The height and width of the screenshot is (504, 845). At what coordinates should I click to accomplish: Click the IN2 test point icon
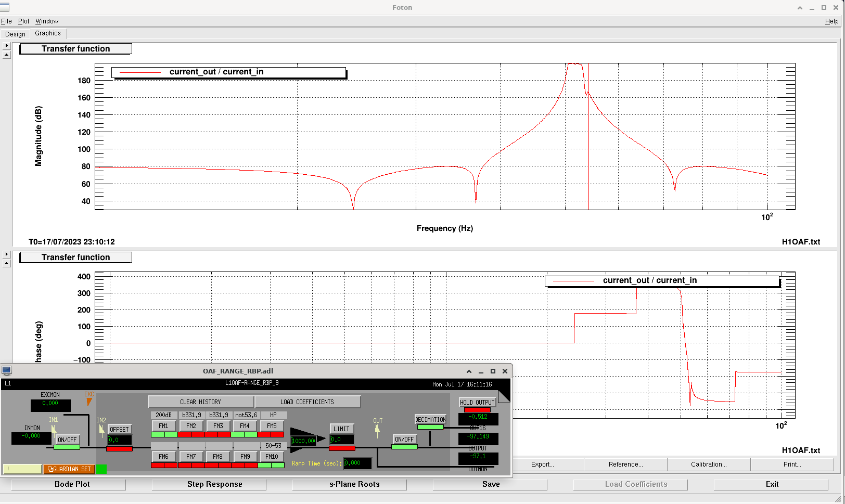(101, 430)
